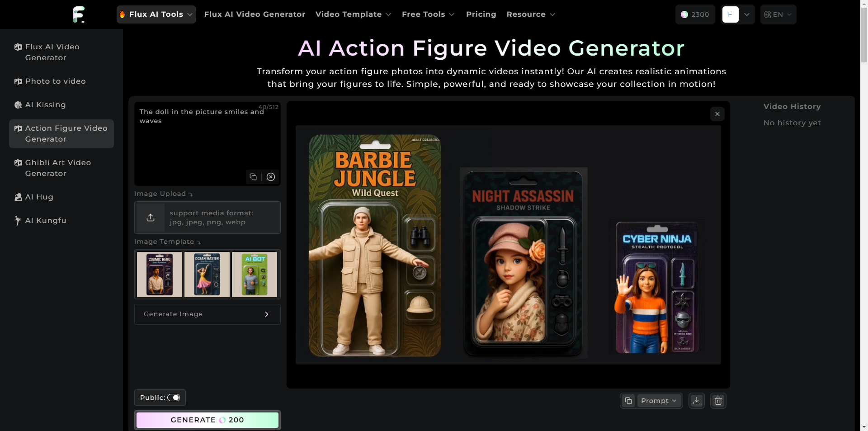
Task: Select Ghibli Art Video Generator tab
Action: [58, 168]
